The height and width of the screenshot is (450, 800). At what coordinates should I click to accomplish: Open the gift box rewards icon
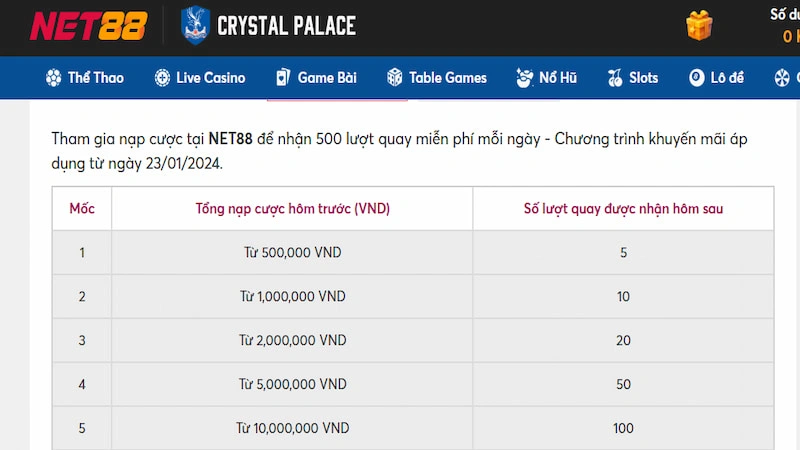pyautogui.click(x=699, y=25)
